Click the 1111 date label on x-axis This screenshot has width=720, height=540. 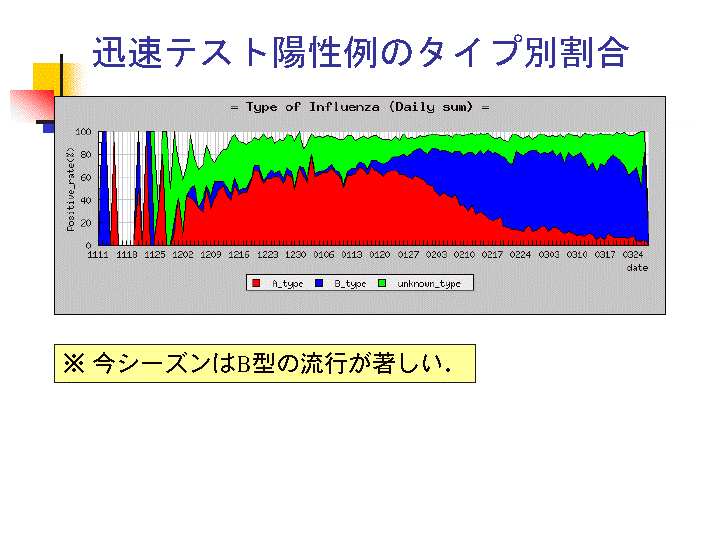[98, 255]
